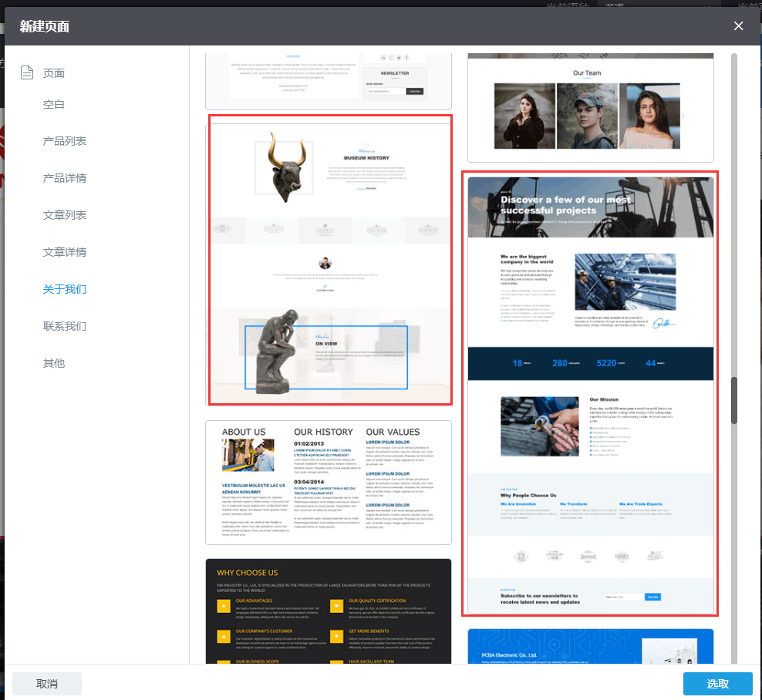Close the new page dialog
Image resolution: width=762 pixels, height=700 pixels.
(x=738, y=26)
